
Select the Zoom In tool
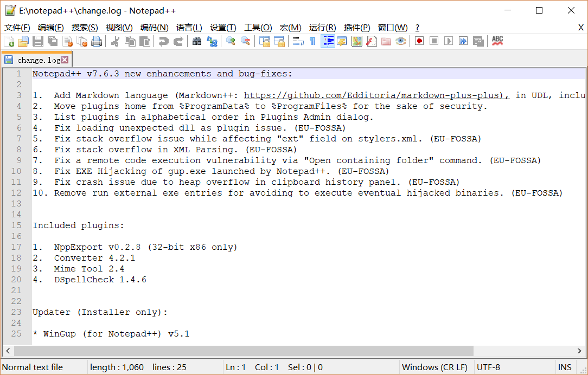point(230,41)
